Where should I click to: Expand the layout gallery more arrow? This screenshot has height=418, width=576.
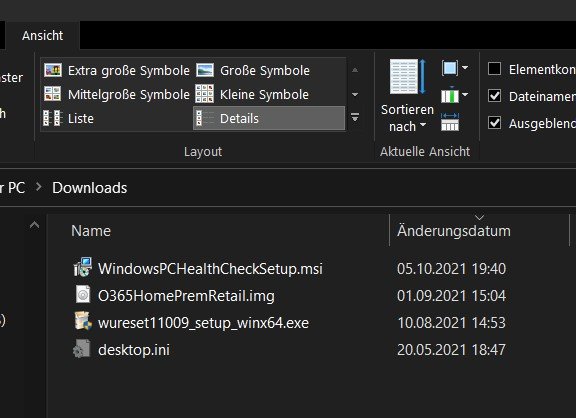[355, 118]
